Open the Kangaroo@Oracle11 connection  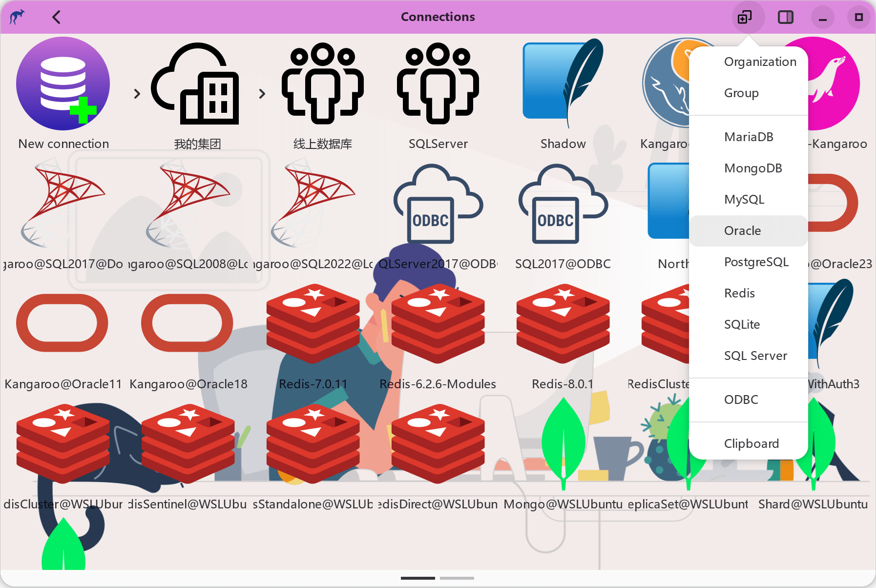[62, 322]
